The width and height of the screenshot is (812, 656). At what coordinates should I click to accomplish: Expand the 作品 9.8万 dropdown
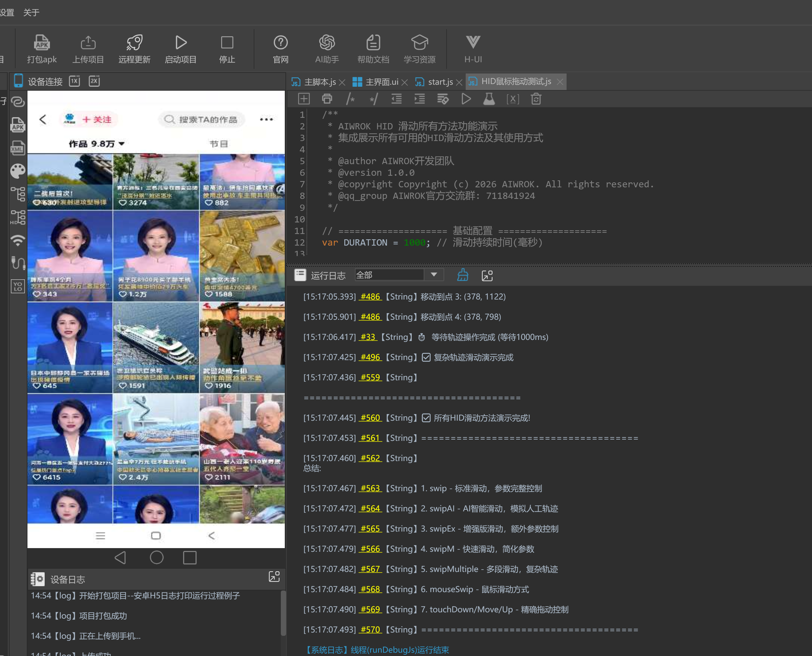97,144
